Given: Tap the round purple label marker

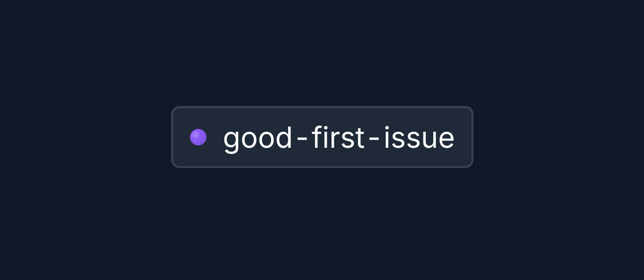Looking at the screenshot, I should coord(198,137).
